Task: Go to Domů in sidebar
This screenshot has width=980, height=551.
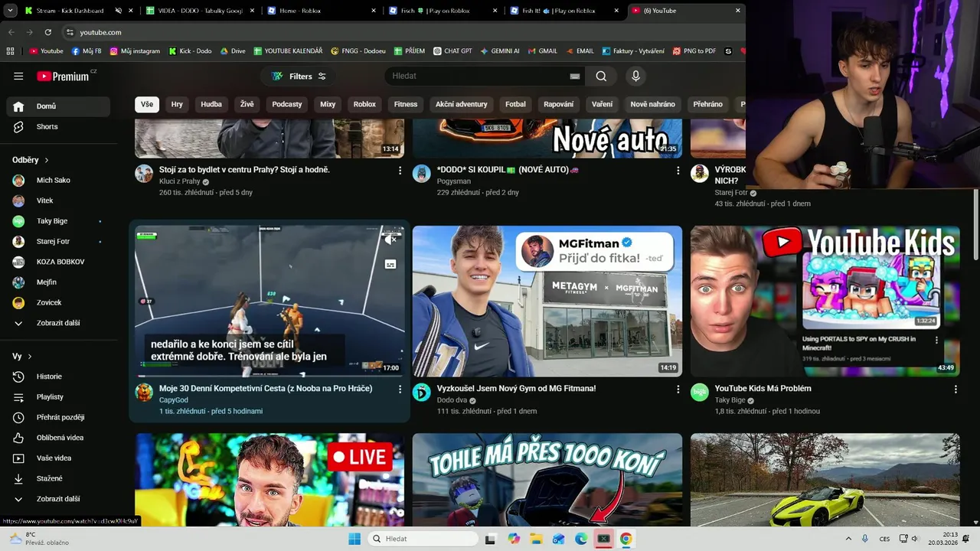Action: pos(58,106)
